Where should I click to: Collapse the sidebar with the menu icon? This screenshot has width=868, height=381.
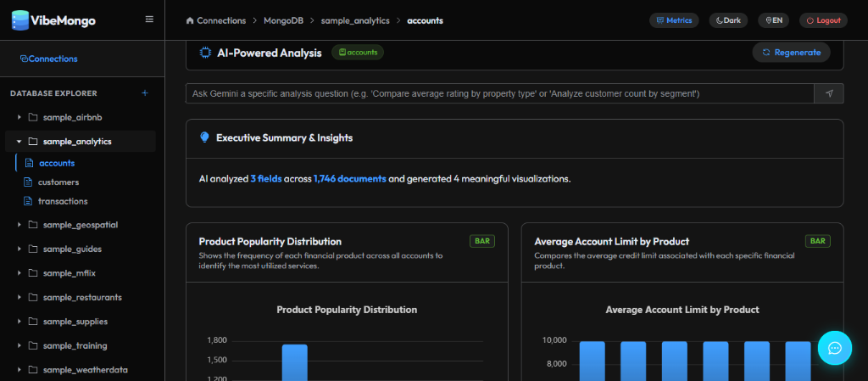[149, 20]
